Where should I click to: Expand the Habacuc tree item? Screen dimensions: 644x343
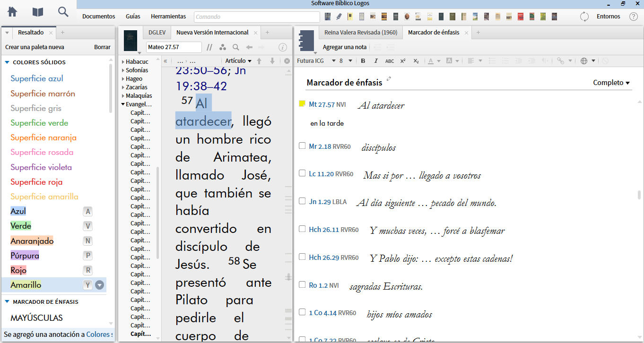[123, 62]
